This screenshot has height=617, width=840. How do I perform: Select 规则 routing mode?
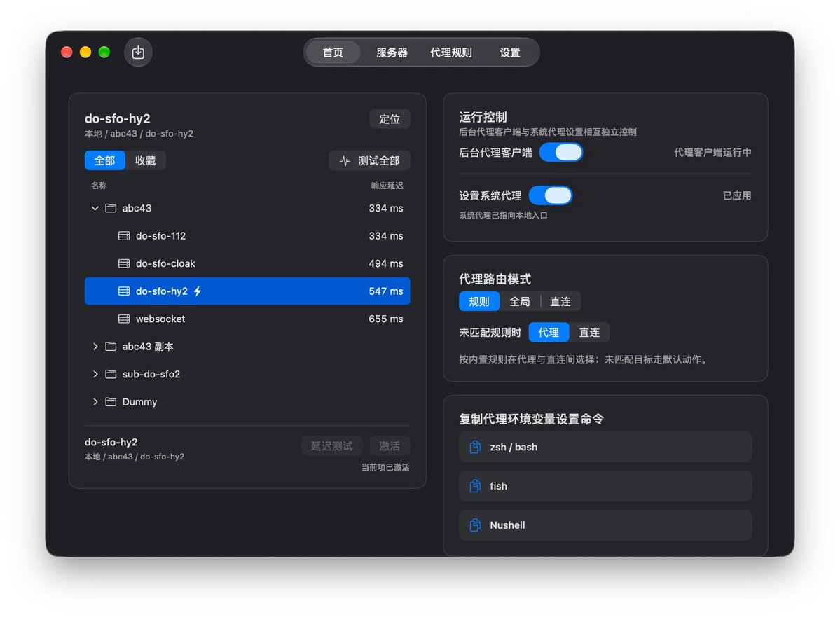click(479, 302)
